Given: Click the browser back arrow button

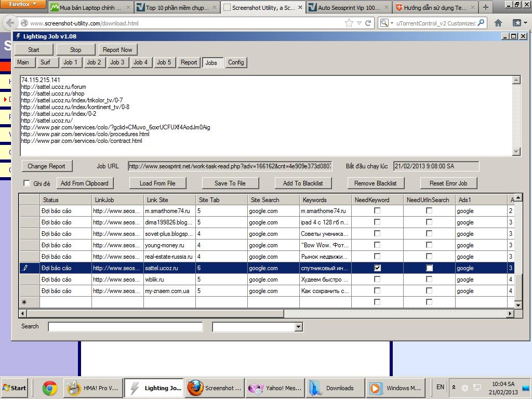Looking at the screenshot, I should [10, 23].
